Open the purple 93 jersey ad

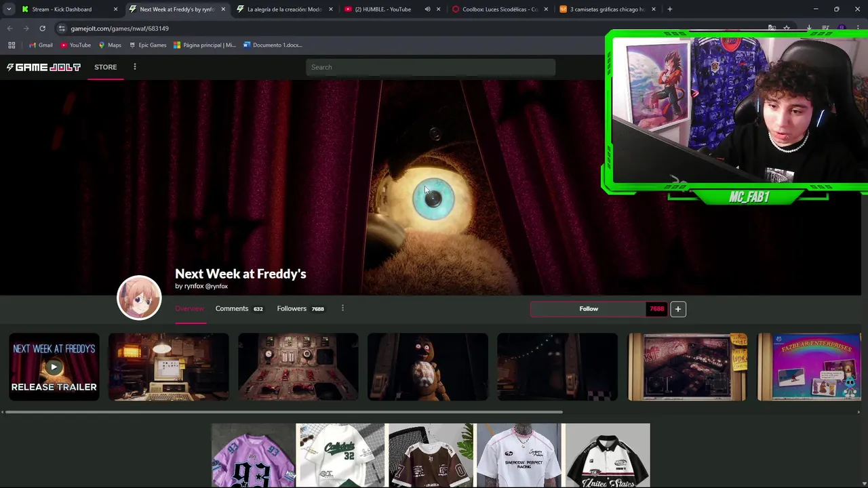(x=253, y=455)
